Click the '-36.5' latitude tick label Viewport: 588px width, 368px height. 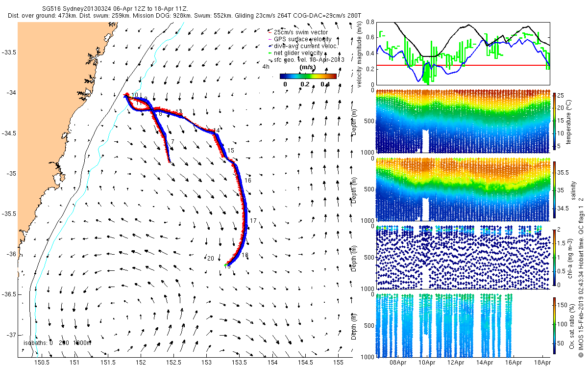8,294
